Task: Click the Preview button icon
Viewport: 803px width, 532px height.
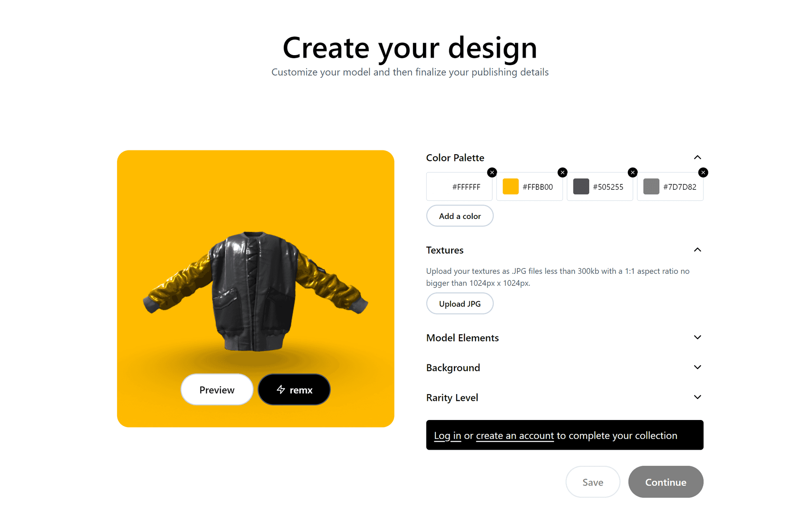Action: point(217,389)
